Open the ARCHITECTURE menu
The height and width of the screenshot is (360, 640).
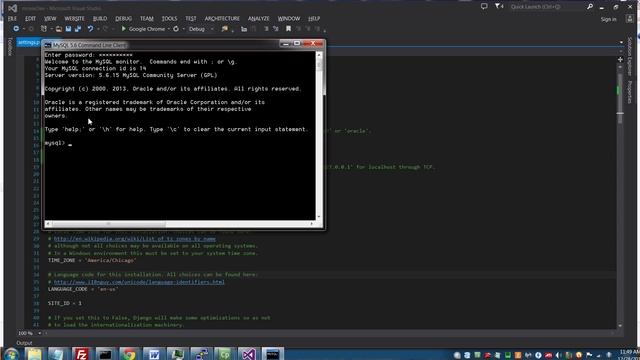[x=222, y=19]
